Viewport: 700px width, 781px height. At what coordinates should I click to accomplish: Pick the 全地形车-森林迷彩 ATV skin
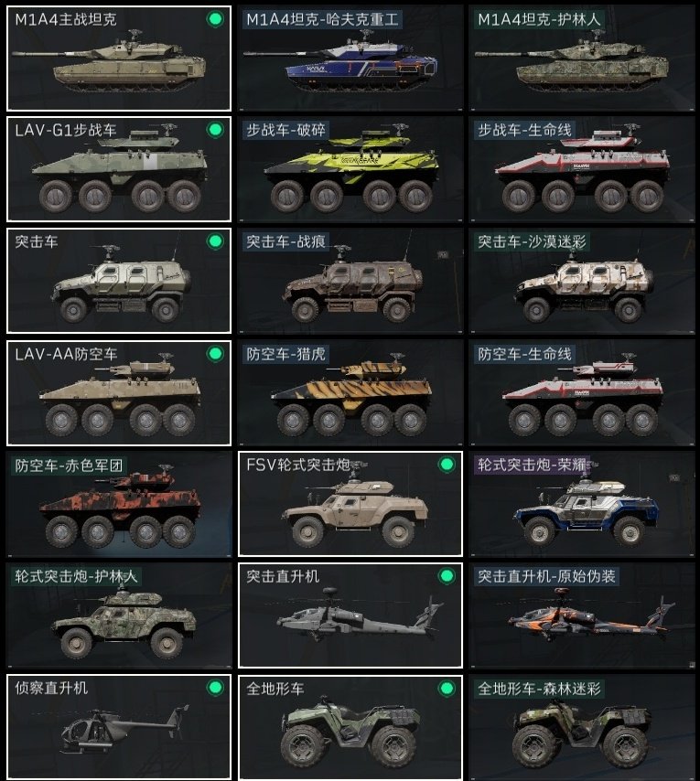pos(581,728)
